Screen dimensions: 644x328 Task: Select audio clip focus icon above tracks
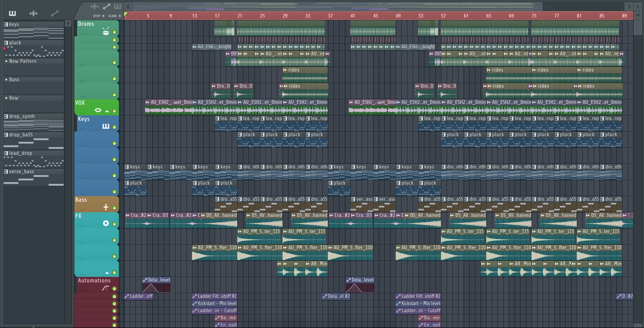coord(95,7)
